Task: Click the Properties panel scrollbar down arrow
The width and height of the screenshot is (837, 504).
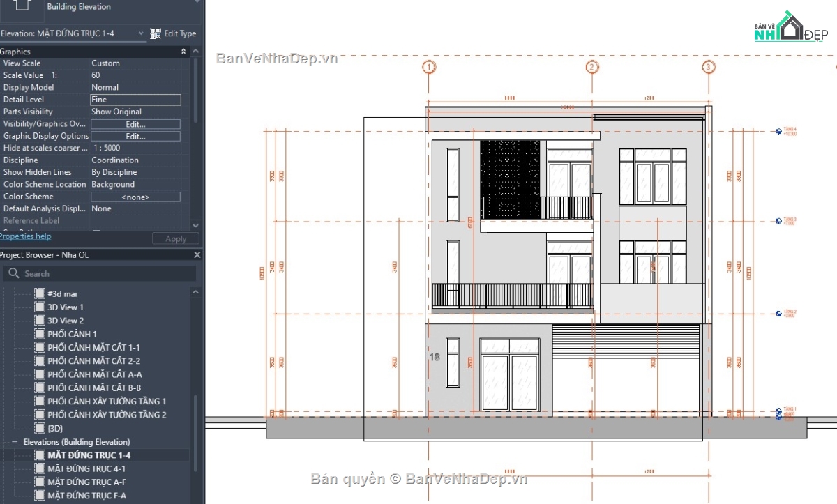Action: [x=196, y=225]
